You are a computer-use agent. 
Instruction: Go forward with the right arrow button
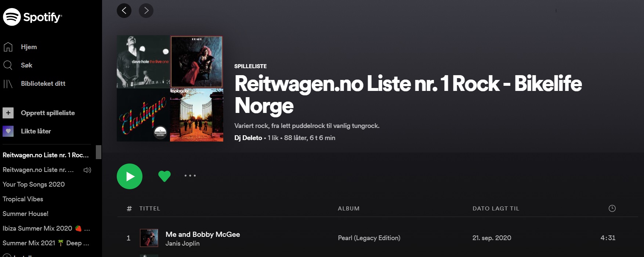pos(146,11)
